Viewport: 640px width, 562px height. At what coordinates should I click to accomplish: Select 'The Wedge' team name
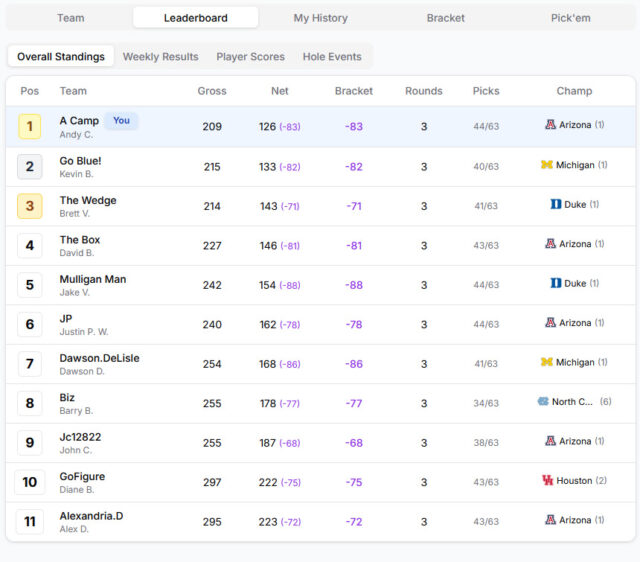[x=88, y=200]
